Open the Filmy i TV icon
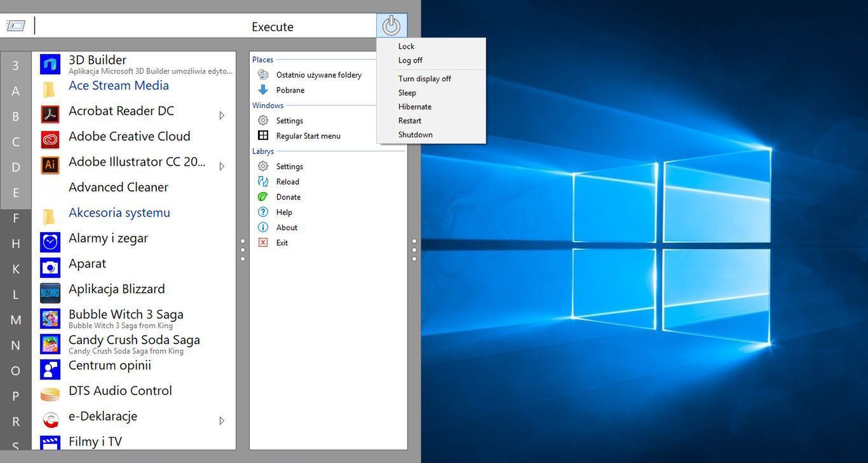868x463 pixels. pyautogui.click(x=50, y=443)
